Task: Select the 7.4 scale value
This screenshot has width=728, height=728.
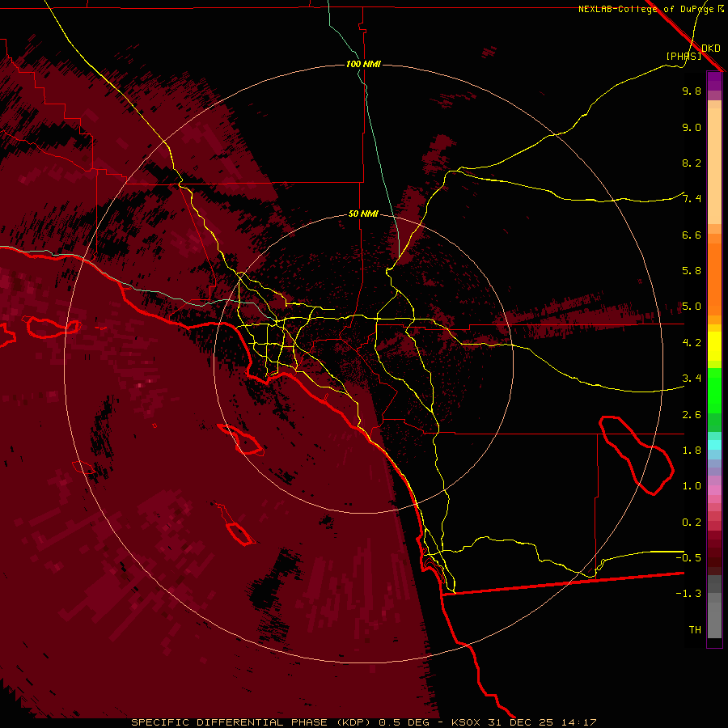Action: coord(692,199)
